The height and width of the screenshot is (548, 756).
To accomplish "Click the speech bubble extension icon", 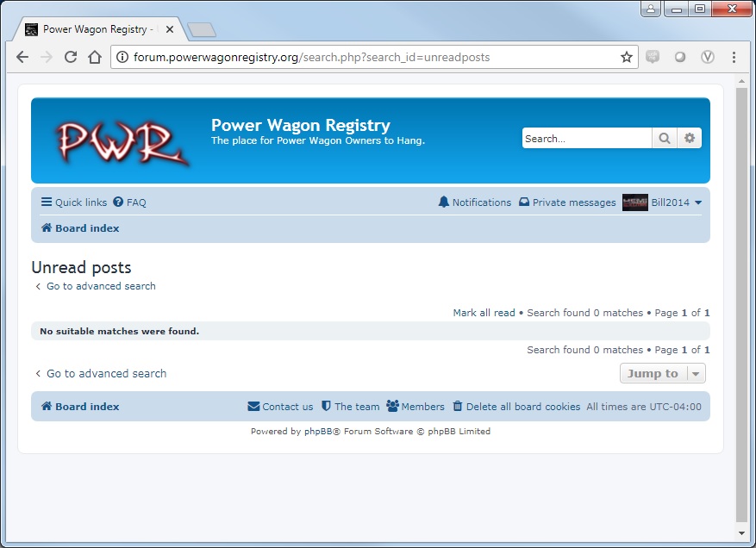I will pos(653,57).
